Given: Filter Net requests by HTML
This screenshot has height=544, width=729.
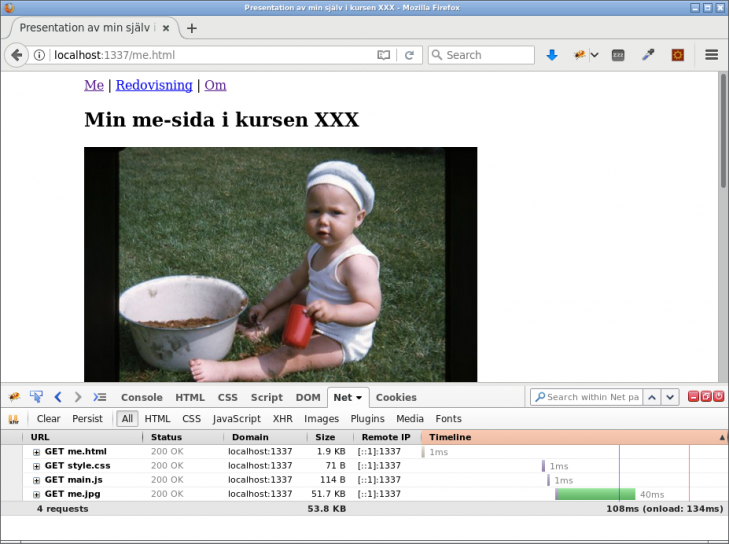Looking at the screenshot, I should coord(157,419).
